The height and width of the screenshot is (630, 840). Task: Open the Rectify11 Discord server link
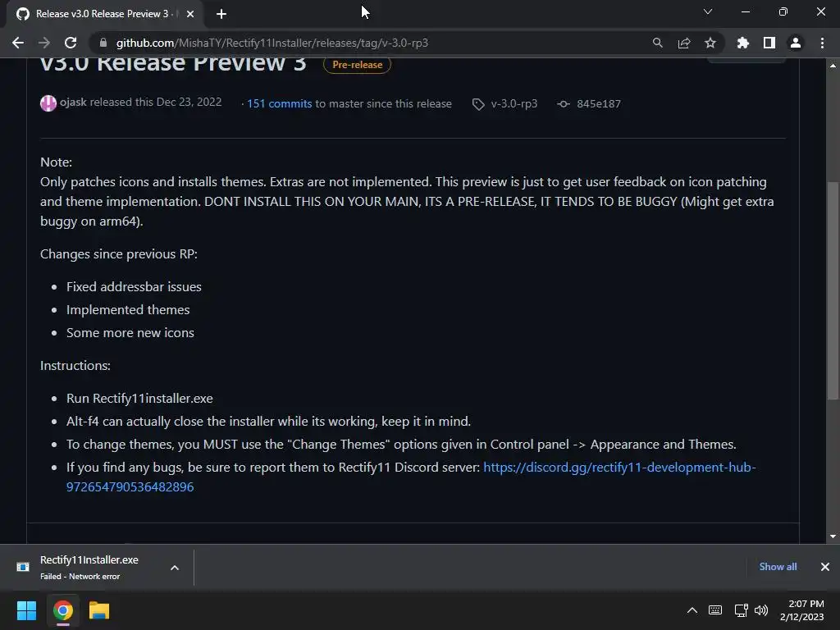(x=411, y=477)
